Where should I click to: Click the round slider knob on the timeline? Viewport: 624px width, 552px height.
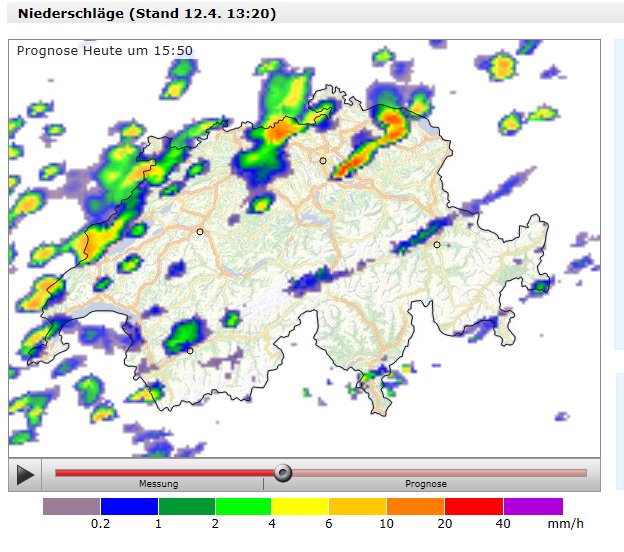coord(283,473)
